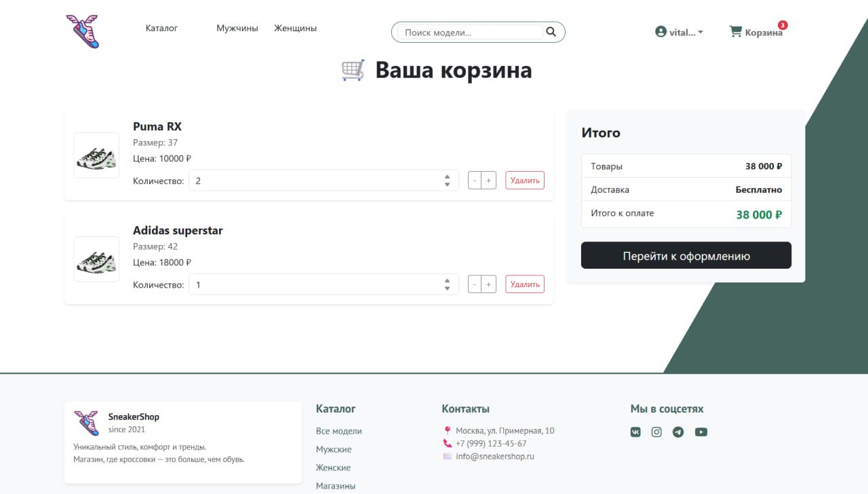The image size is (868, 494).
Task: Open Мужчины in top navigation
Action: click(237, 28)
